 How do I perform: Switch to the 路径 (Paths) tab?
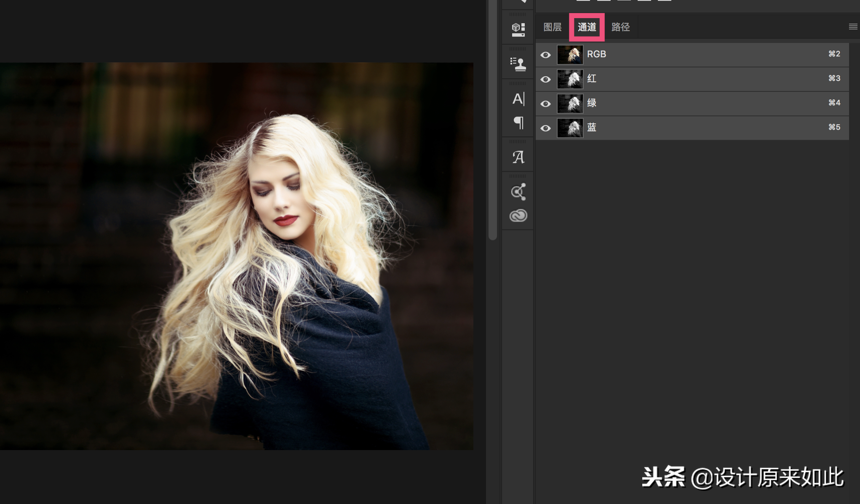[x=620, y=27]
